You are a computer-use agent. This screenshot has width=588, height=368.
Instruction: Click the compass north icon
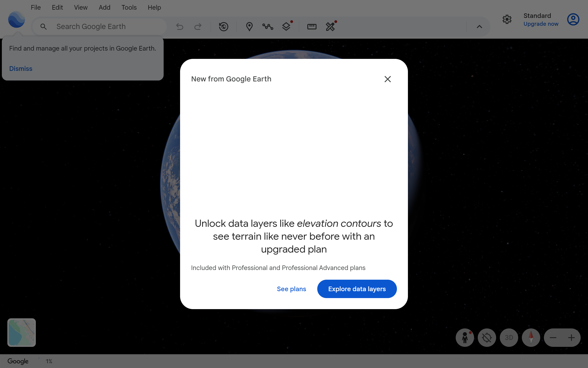531,338
